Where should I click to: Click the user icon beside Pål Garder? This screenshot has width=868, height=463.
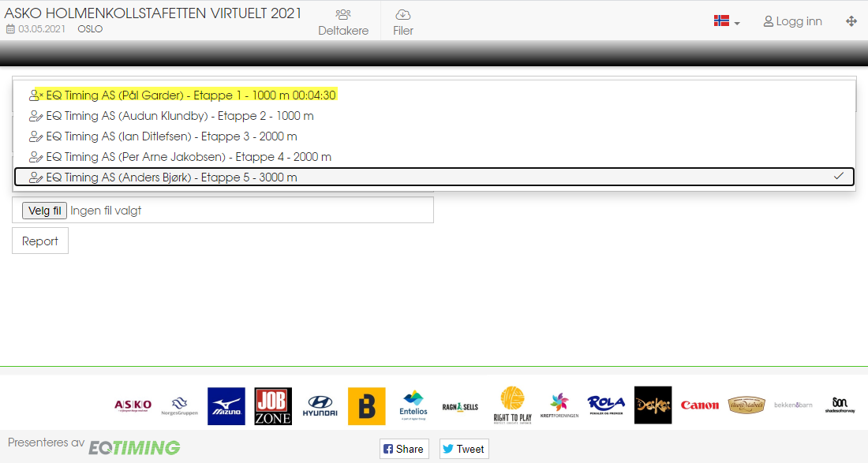pyautogui.click(x=36, y=95)
